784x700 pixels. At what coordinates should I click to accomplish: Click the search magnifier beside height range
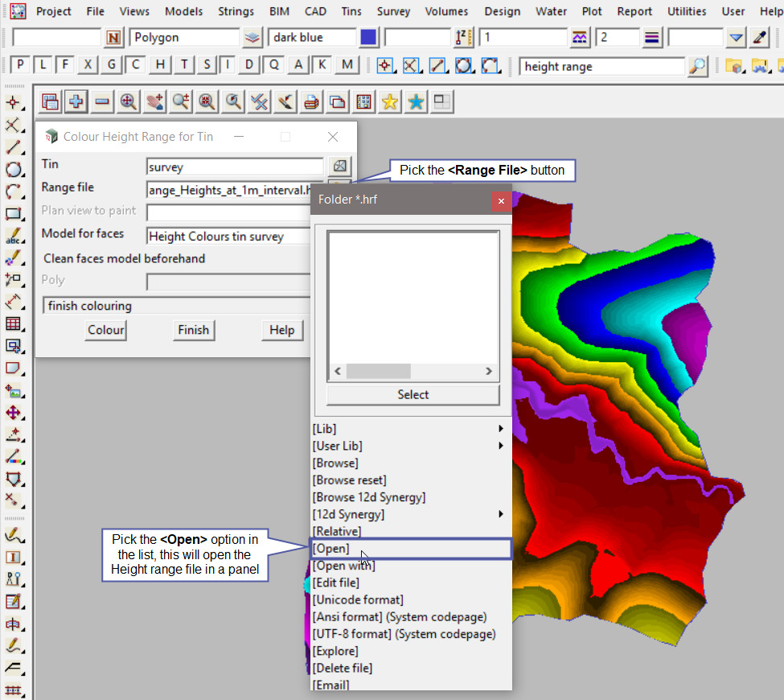pyautogui.click(x=698, y=67)
